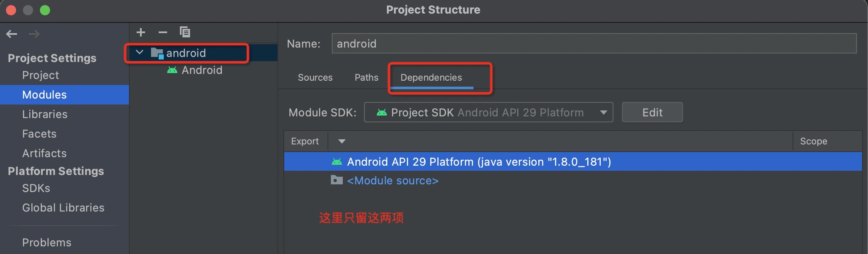The width and height of the screenshot is (868, 254).
Task: Open the Module SDK dropdown
Action: click(x=489, y=113)
